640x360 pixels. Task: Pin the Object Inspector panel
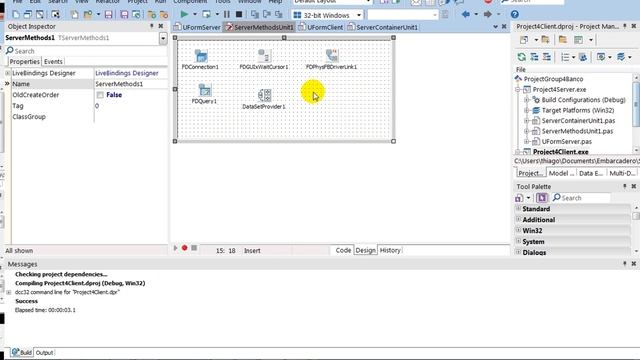point(151,26)
